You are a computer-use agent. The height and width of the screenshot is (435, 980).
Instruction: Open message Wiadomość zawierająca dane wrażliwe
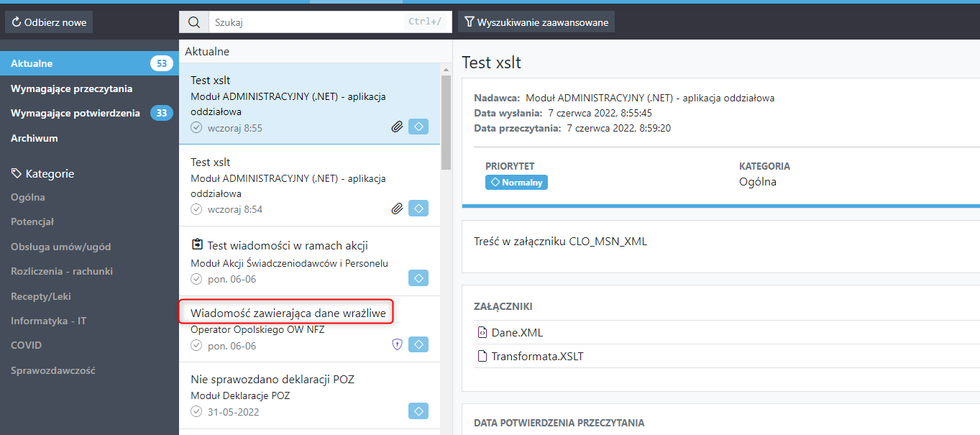point(288,313)
